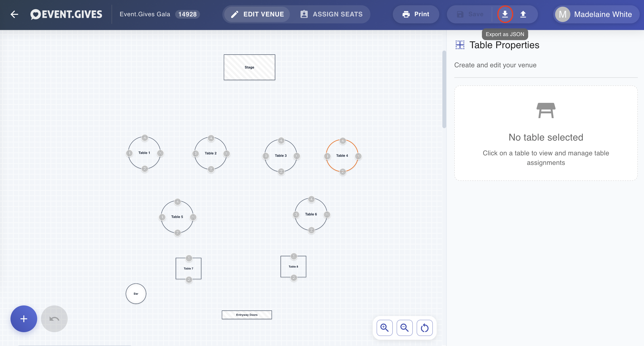Click the Event.Gives Gala event name
This screenshot has height=346, width=644.
click(145, 14)
